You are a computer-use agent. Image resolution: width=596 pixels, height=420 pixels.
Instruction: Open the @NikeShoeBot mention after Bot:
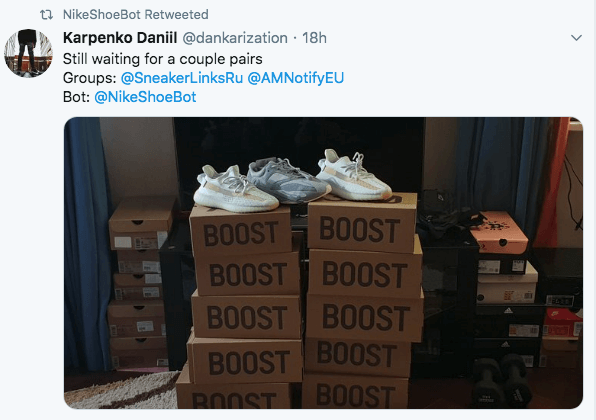pyautogui.click(x=145, y=97)
